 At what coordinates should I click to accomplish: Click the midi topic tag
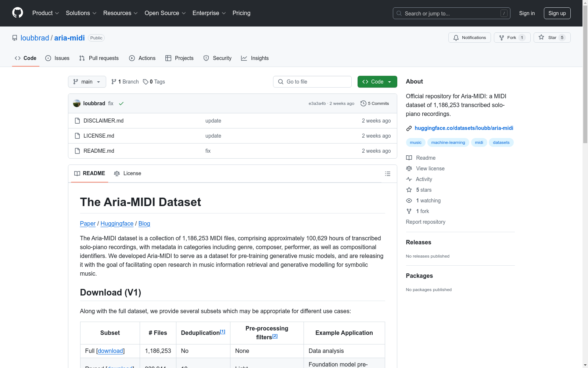click(479, 142)
